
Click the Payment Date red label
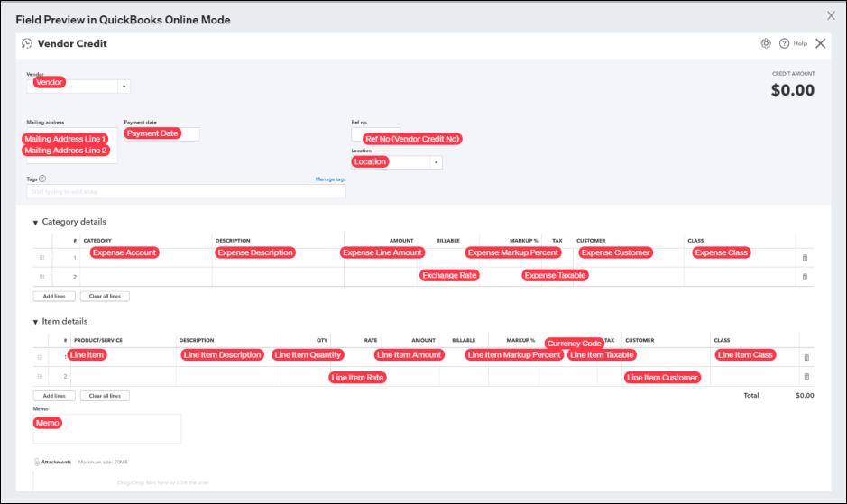(x=152, y=133)
